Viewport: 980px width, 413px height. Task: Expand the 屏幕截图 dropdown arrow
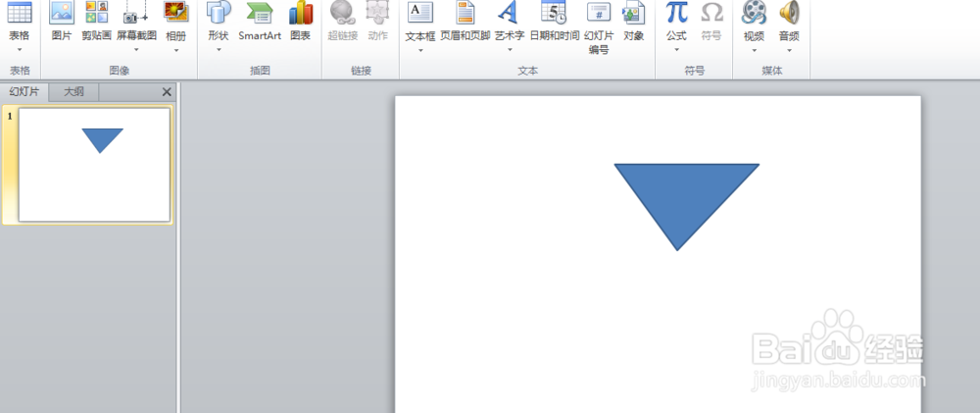[135, 49]
